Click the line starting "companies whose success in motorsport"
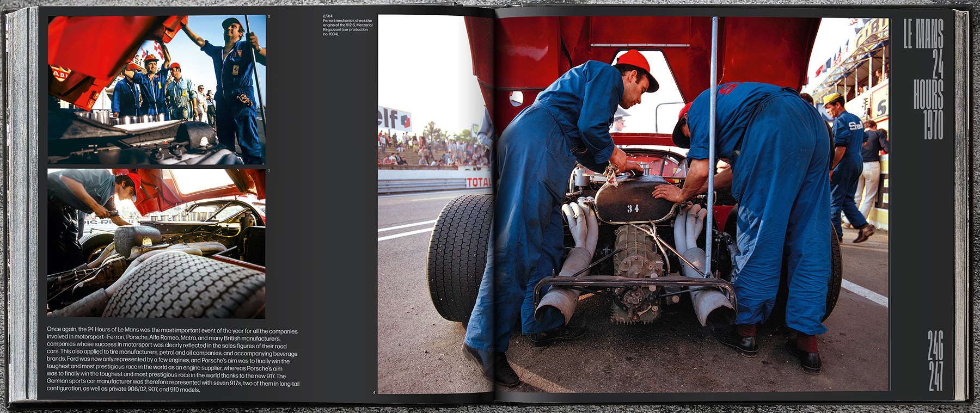Screen dimensions: 980x413 tap(167, 346)
